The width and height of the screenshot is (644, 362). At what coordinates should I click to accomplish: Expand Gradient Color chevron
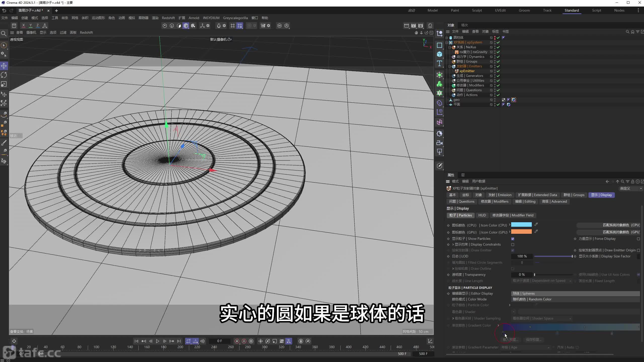pos(498,326)
